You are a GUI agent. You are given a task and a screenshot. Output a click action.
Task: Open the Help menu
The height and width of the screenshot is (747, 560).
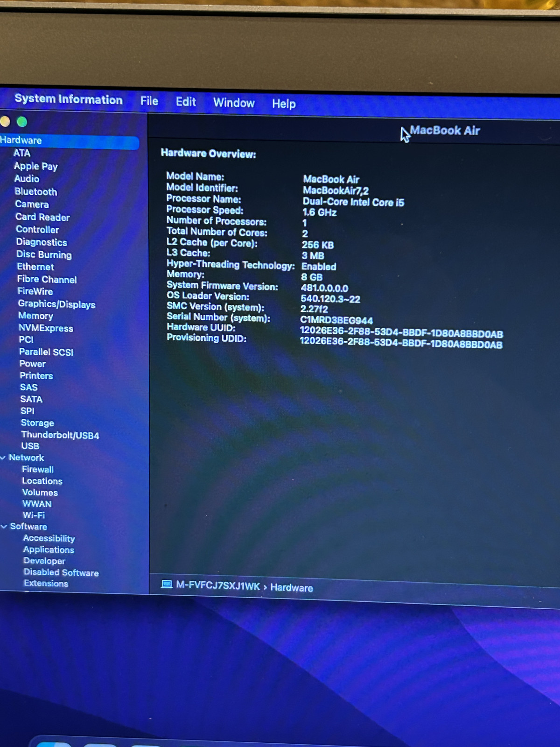284,104
